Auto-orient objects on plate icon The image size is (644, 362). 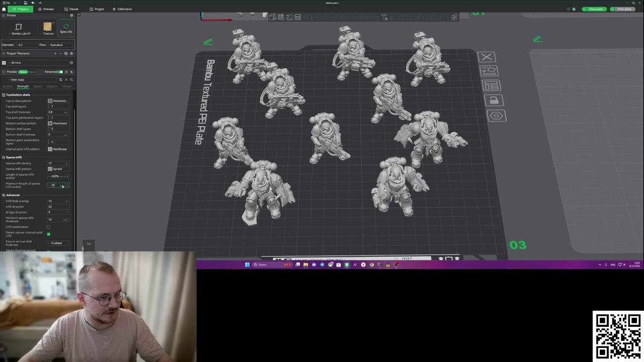pos(490,71)
